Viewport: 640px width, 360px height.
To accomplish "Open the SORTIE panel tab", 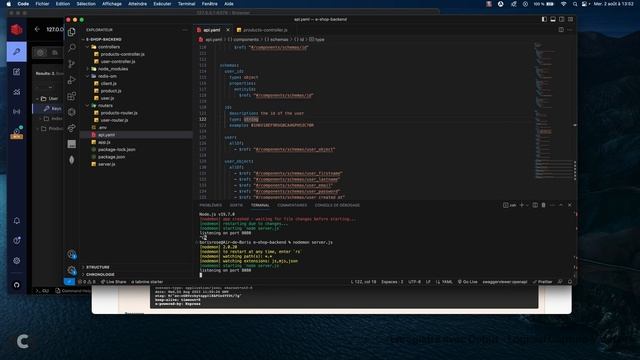I will [x=236, y=205].
